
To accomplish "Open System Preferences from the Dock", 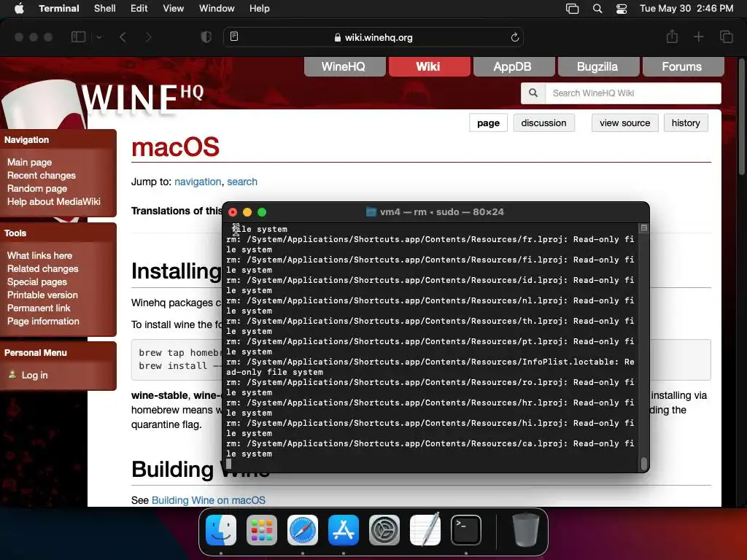I will (384, 530).
